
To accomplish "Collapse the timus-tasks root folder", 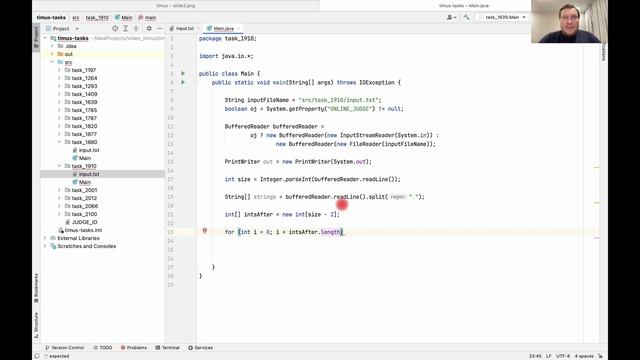I will click(45, 38).
